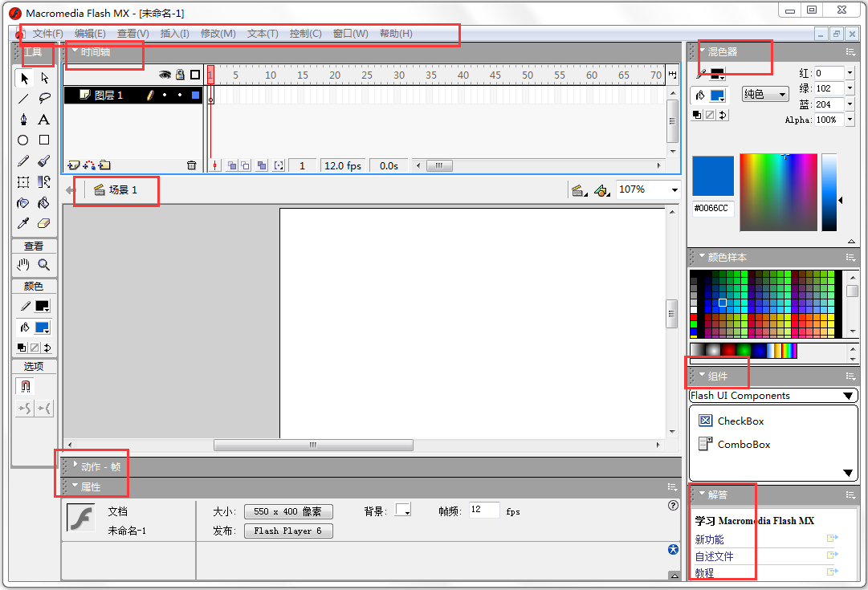Select the Arrow selection tool

(24, 78)
